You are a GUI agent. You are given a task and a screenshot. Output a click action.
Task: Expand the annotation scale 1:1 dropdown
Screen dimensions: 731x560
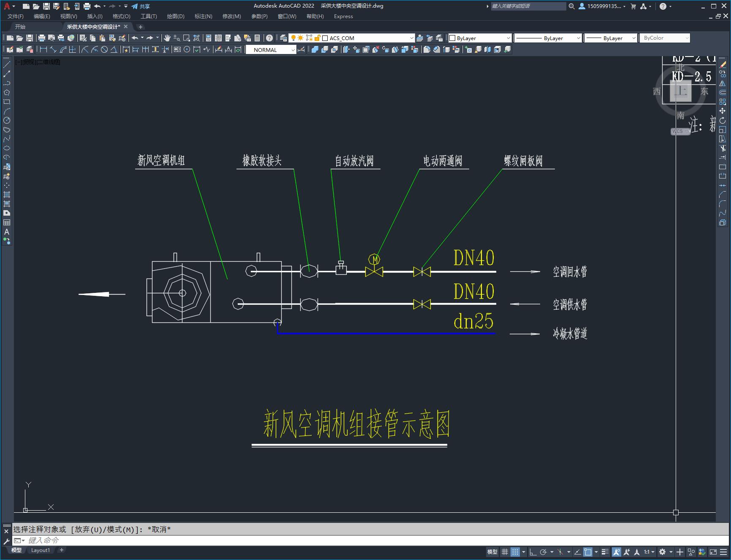coord(649,552)
